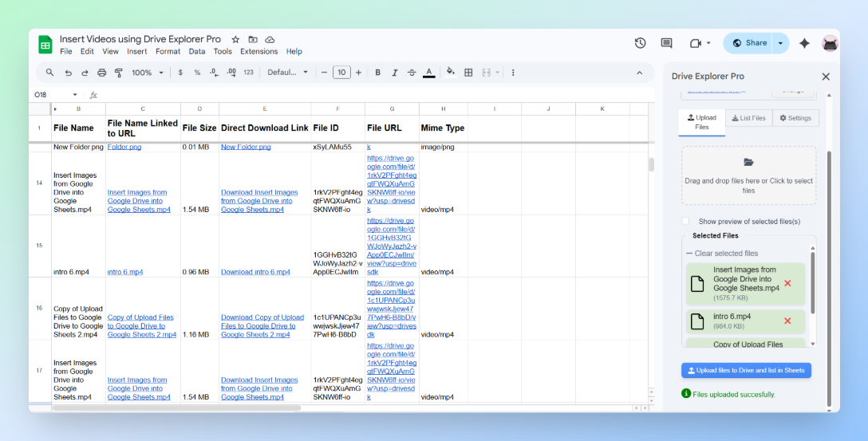Select the Mime Type header cell
Viewport: 868px width, 441px height.
(x=444, y=128)
